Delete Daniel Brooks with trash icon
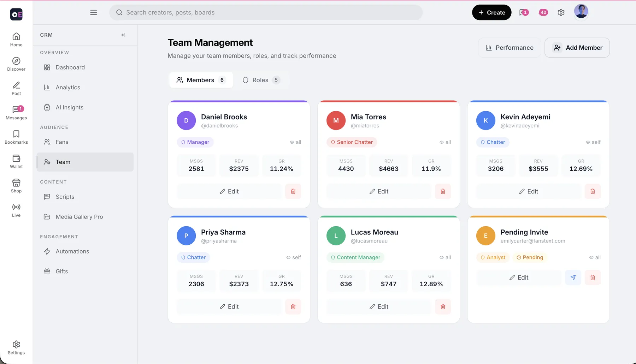Image resolution: width=636 pixels, height=364 pixels. click(x=293, y=191)
